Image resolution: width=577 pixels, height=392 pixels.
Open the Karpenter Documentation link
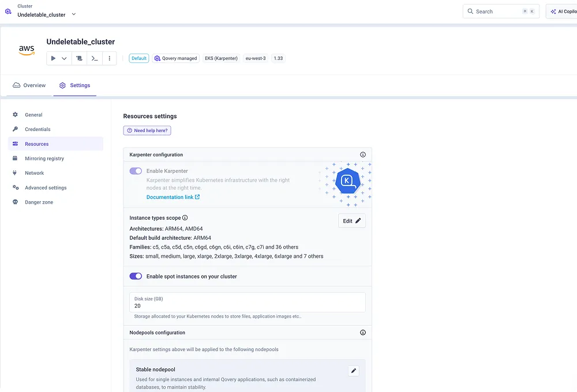tap(173, 197)
